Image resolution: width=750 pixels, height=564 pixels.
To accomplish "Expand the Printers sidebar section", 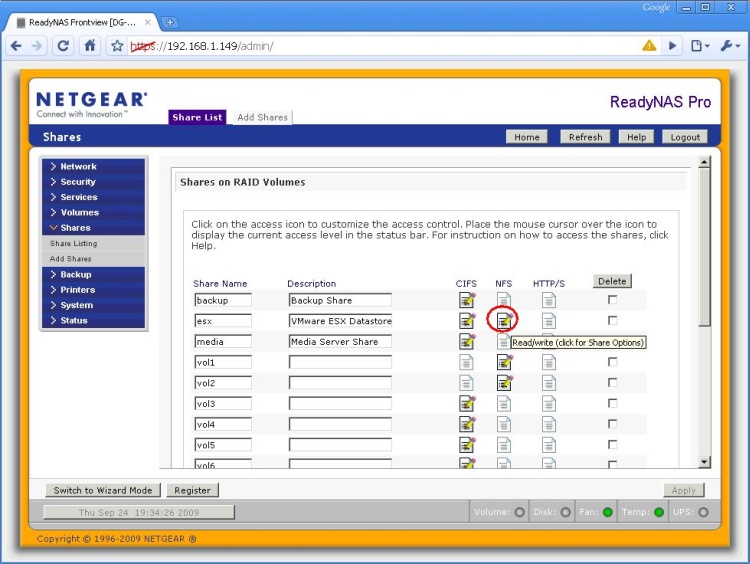I will 93,290.
